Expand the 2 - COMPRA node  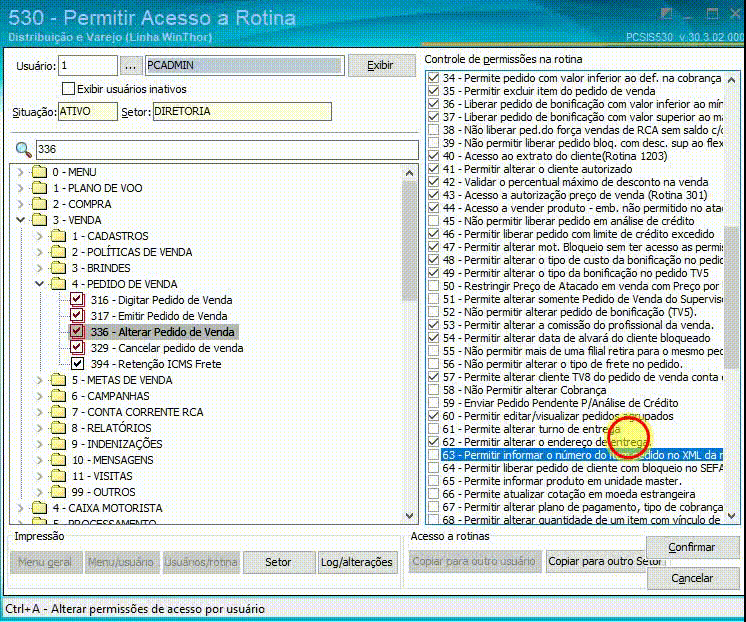20,204
